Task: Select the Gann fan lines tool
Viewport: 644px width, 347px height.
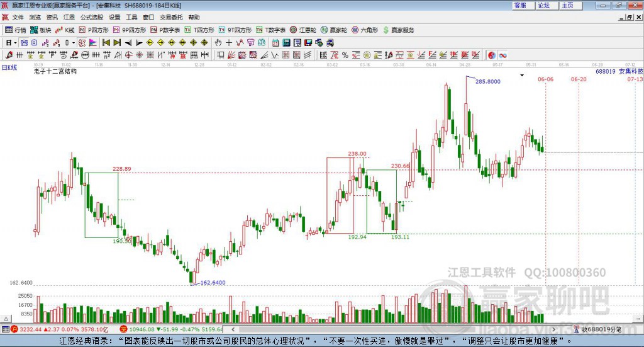Action: click(x=231, y=55)
